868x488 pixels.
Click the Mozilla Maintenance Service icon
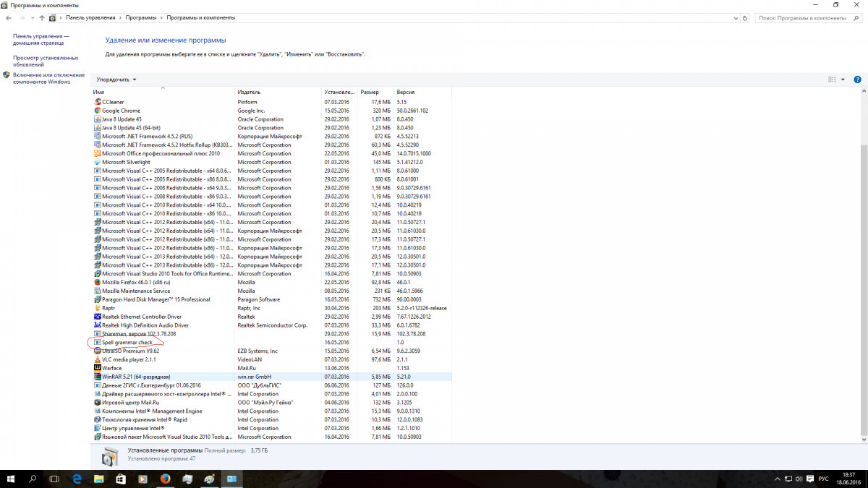click(x=98, y=291)
